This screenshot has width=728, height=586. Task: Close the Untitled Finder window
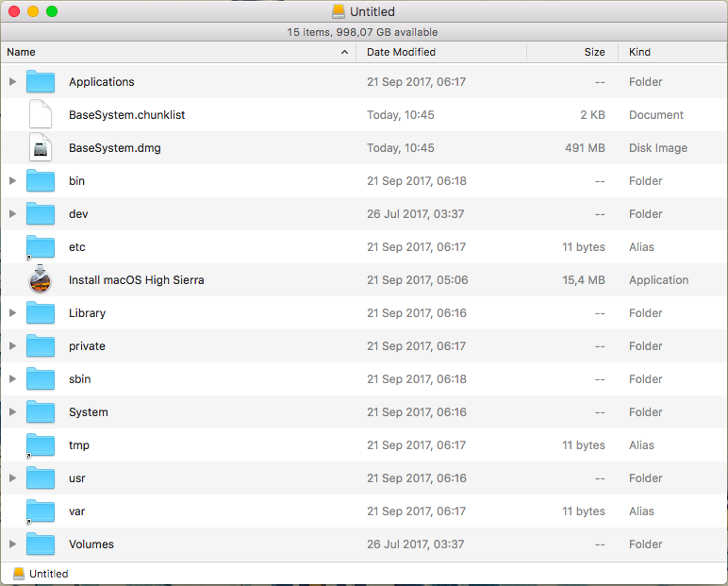tap(14, 11)
